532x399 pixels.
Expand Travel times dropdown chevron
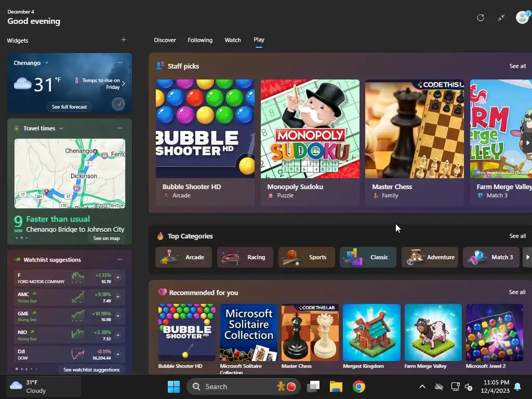(x=61, y=128)
